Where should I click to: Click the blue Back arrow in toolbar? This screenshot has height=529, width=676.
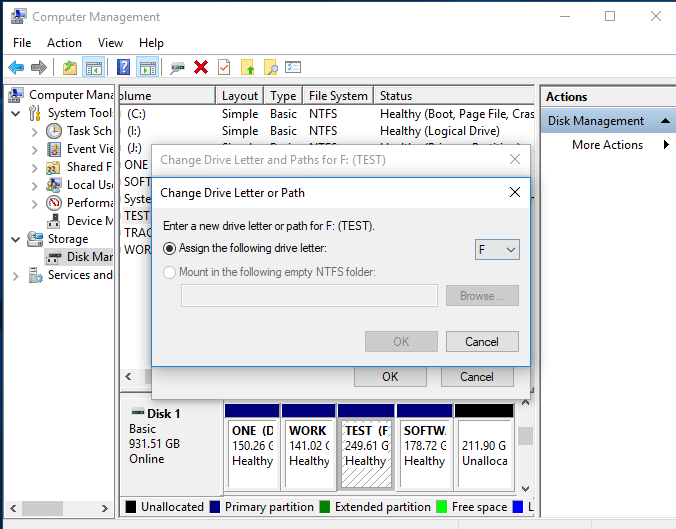click(16, 67)
